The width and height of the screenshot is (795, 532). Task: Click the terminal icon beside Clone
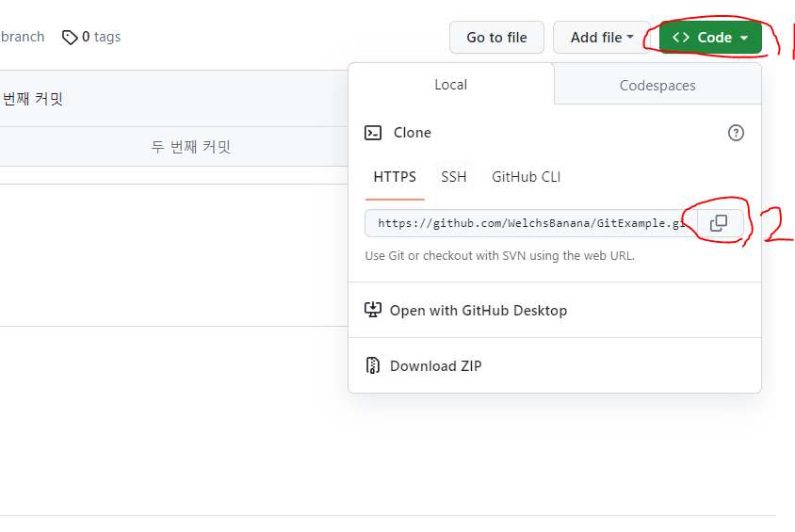[373, 133]
